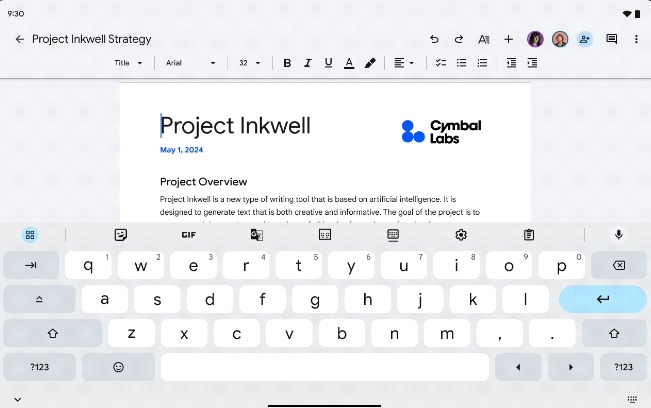The height and width of the screenshot is (408, 651).
Task: Pick a highlight color with the marker icon
Action: (x=370, y=63)
